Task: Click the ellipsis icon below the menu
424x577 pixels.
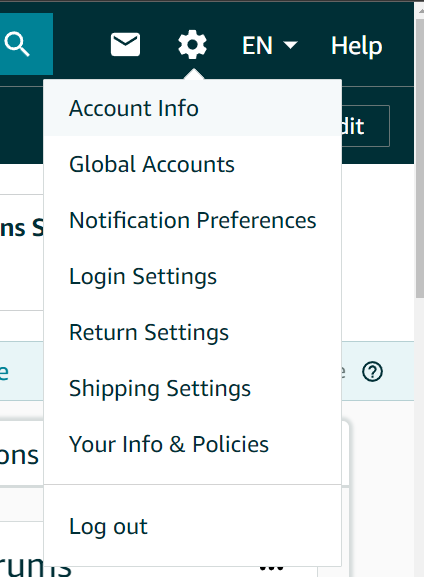Action: (x=271, y=569)
